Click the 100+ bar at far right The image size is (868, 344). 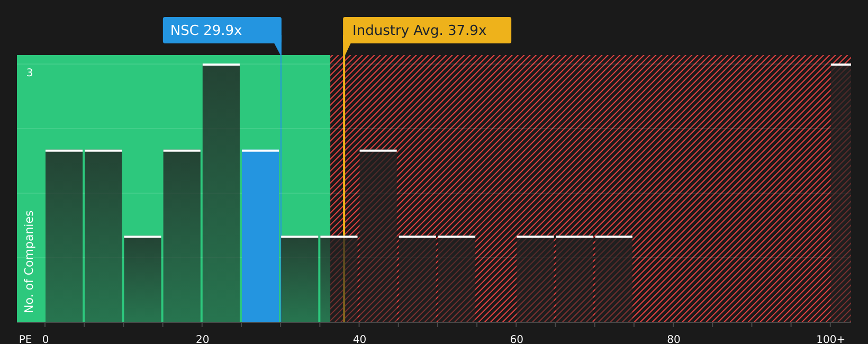point(841,193)
